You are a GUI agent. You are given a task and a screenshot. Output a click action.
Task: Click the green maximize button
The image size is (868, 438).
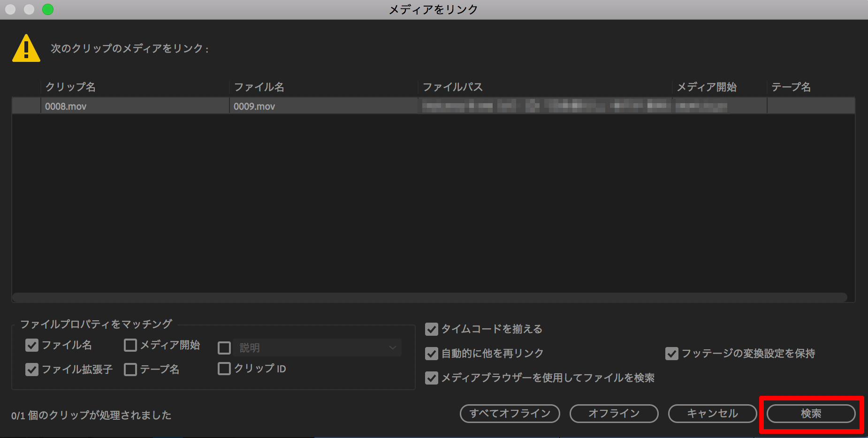click(47, 8)
